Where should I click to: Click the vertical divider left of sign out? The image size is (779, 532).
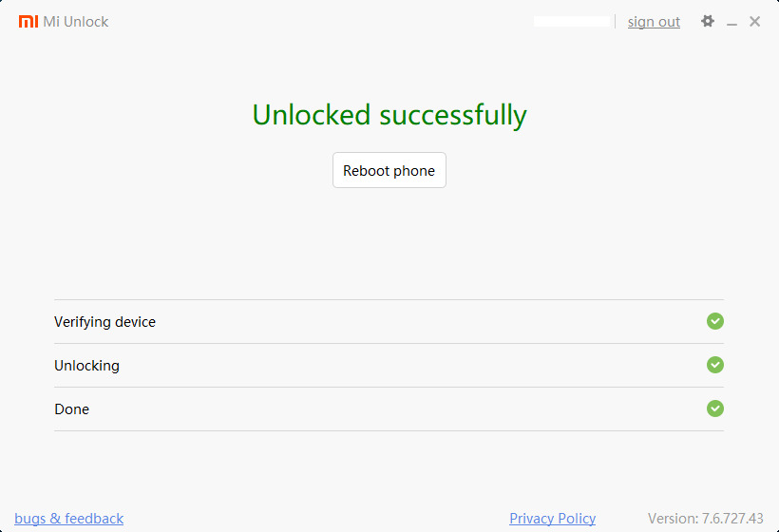coord(616,21)
